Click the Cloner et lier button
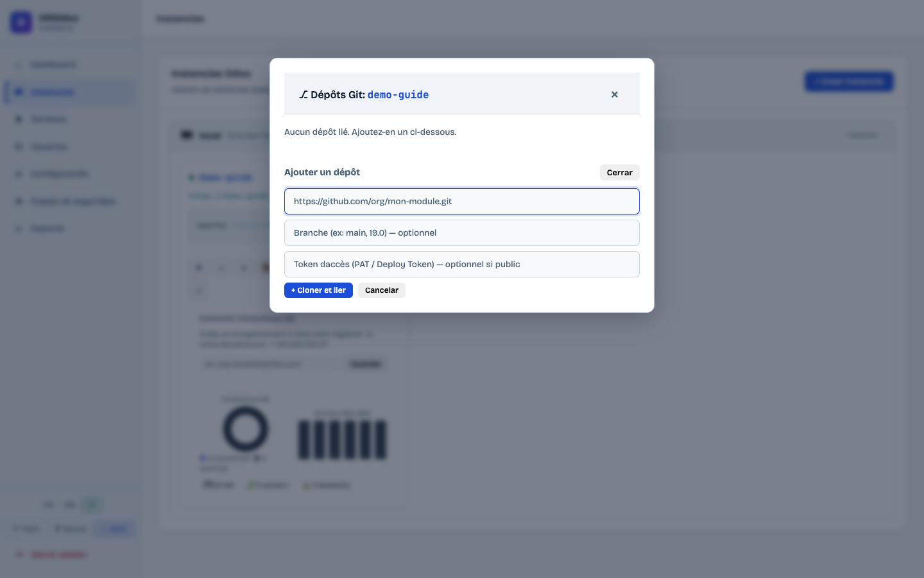This screenshot has height=578, width=924. (x=318, y=290)
